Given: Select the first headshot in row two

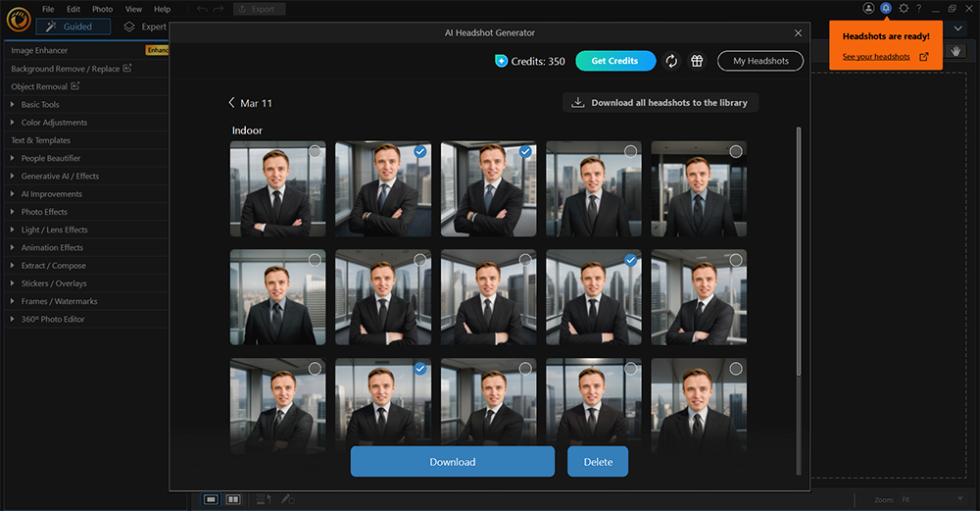Looking at the screenshot, I should [315, 260].
